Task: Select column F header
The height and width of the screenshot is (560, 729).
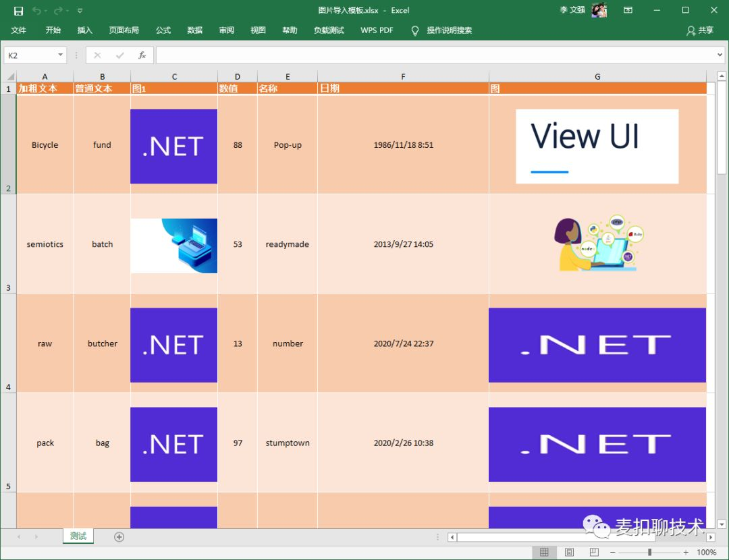Action: pyautogui.click(x=403, y=77)
